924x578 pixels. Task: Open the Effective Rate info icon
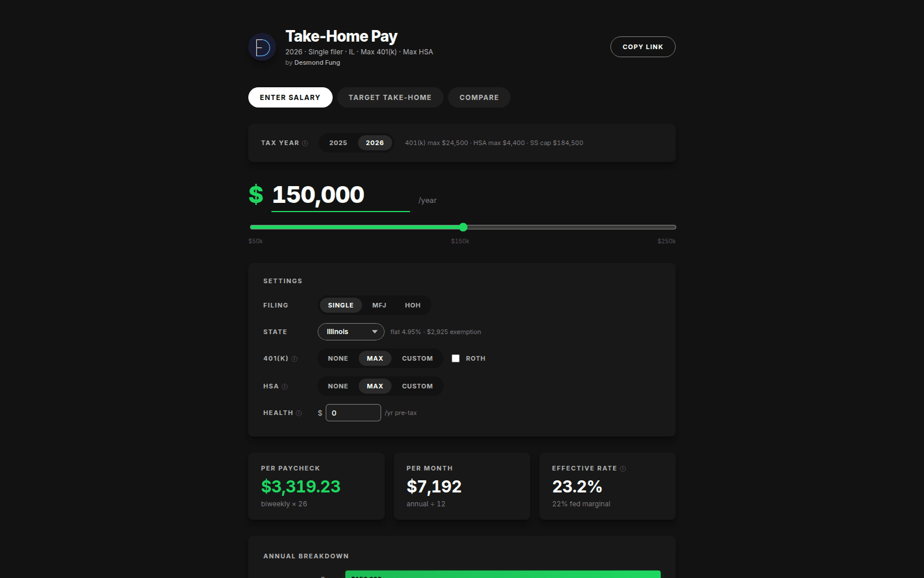pyautogui.click(x=623, y=468)
